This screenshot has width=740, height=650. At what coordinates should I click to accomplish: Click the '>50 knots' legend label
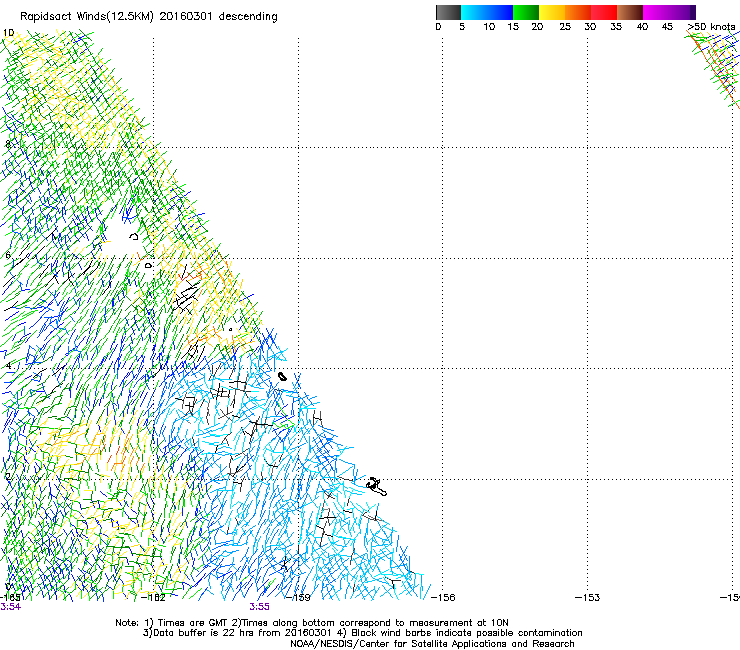click(711, 27)
